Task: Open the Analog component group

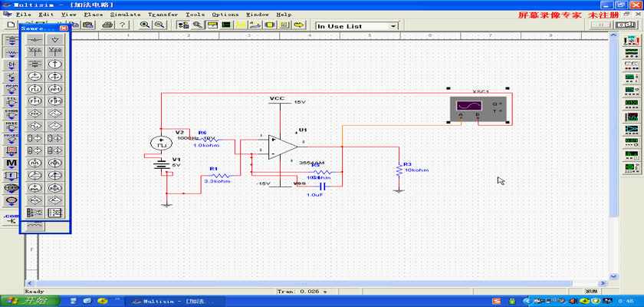Action: 11,90
